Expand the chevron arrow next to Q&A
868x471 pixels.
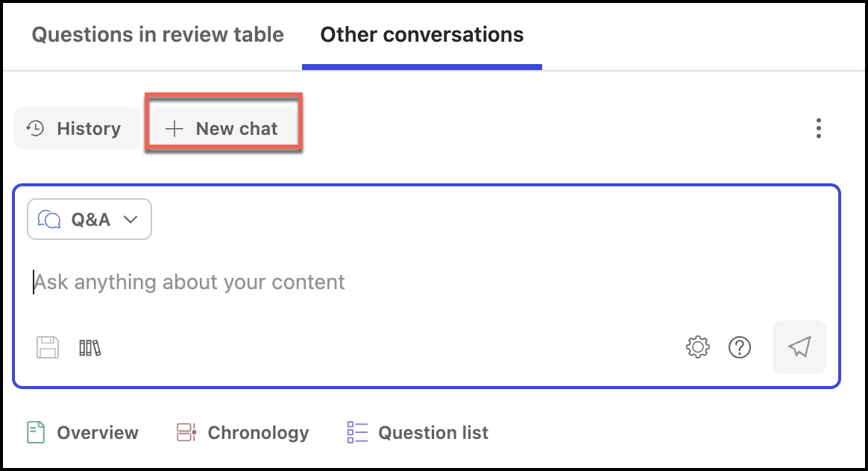tap(130, 219)
